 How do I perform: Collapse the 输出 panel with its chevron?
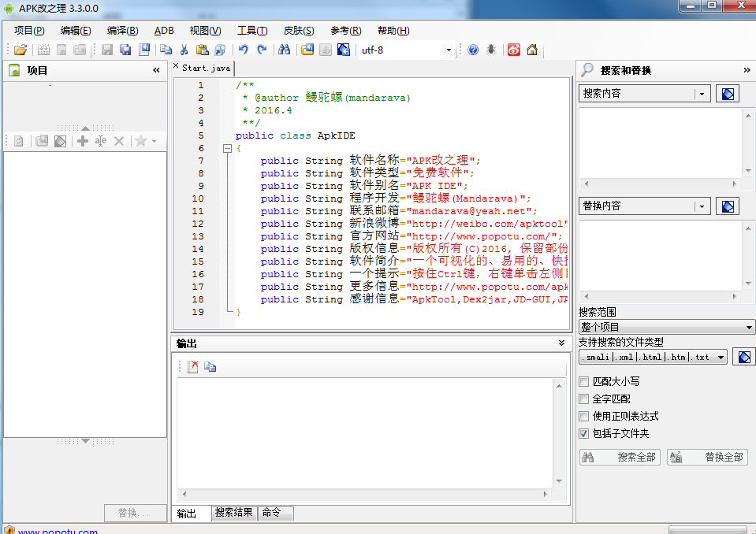tap(562, 343)
